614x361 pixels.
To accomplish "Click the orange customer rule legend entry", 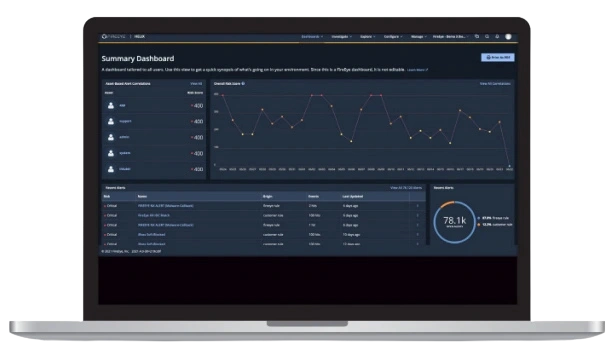I will [x=495, y=225].
